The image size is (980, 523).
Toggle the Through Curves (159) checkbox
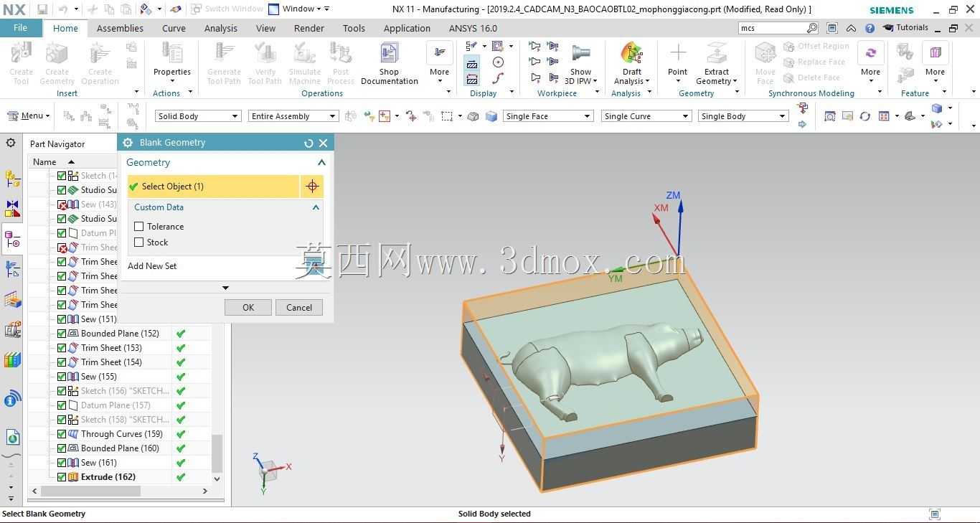(62, 434)
